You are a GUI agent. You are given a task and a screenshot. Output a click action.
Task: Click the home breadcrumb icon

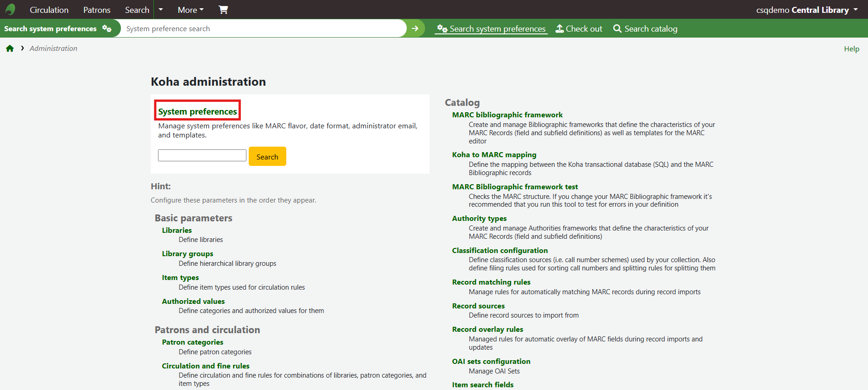(10, 49)
